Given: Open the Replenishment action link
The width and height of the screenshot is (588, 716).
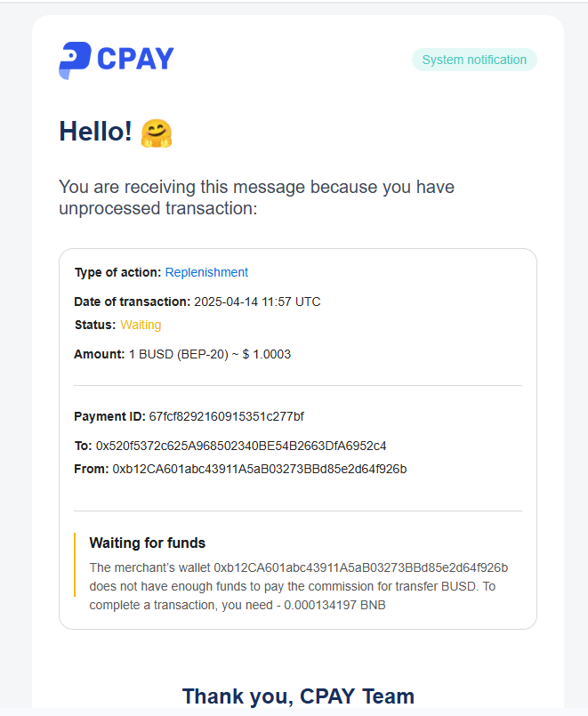Looking at the screenshot, I should click(206, 272).
